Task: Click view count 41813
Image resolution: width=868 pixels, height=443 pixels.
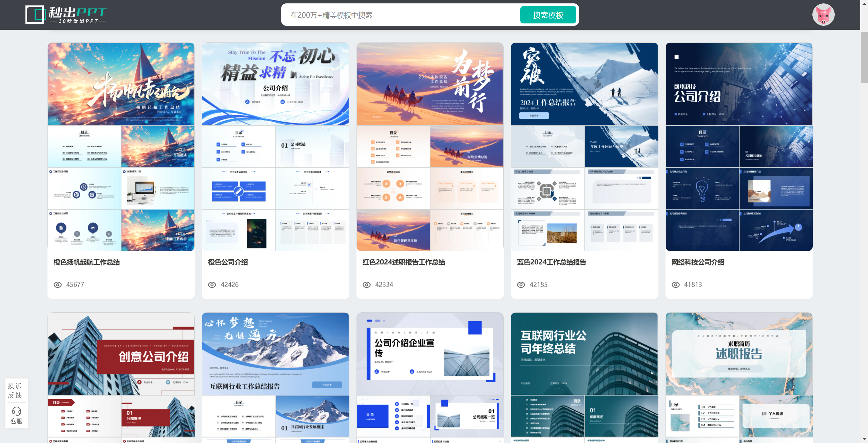Action: (693, 285)
